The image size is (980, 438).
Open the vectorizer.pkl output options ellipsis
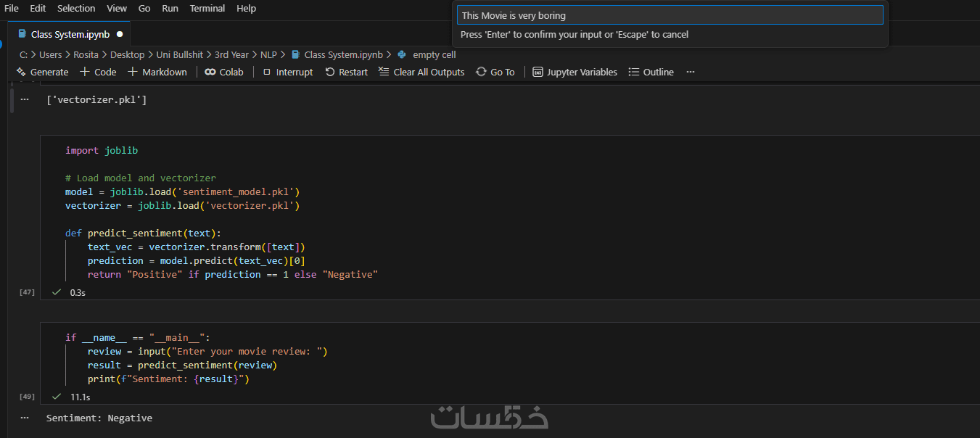pyautogui.click(x=25, y=99)
